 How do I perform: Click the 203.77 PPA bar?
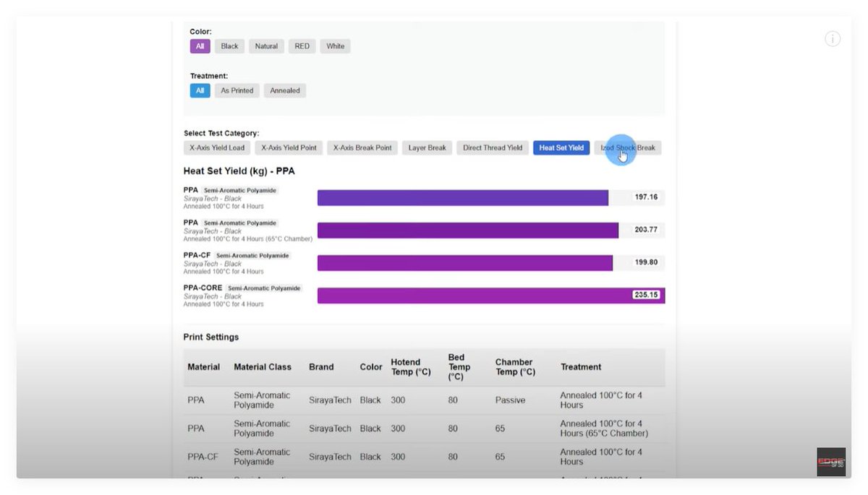pyautogui.click(x=468, y=230)
